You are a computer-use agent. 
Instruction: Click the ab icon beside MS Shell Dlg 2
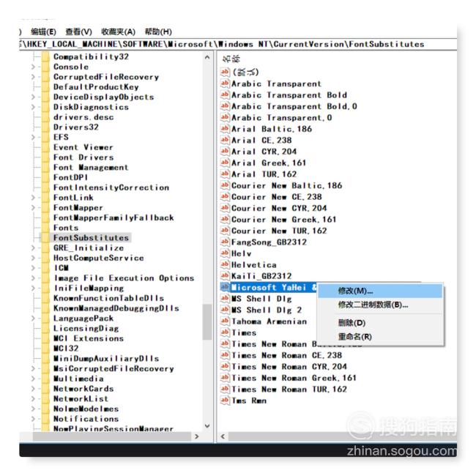(x=225, y=310)
